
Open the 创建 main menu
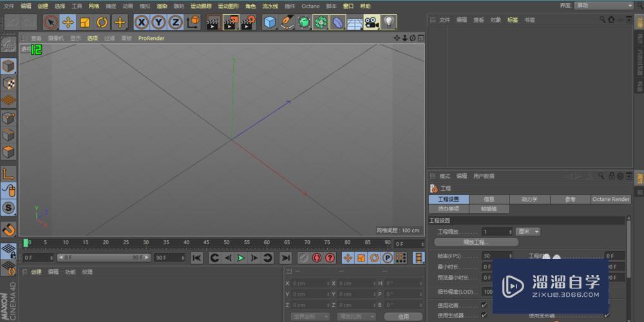tap(43, 6)
